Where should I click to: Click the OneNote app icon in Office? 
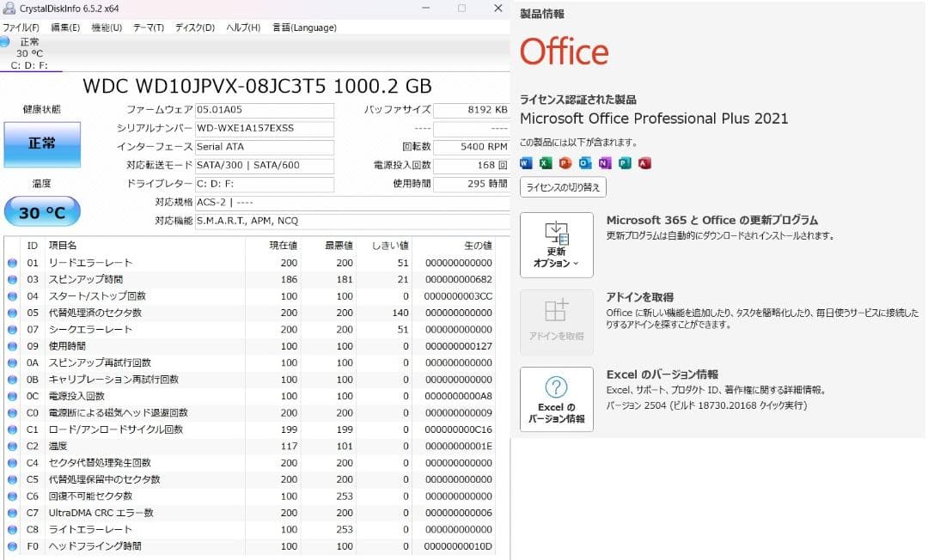(605, 163)
